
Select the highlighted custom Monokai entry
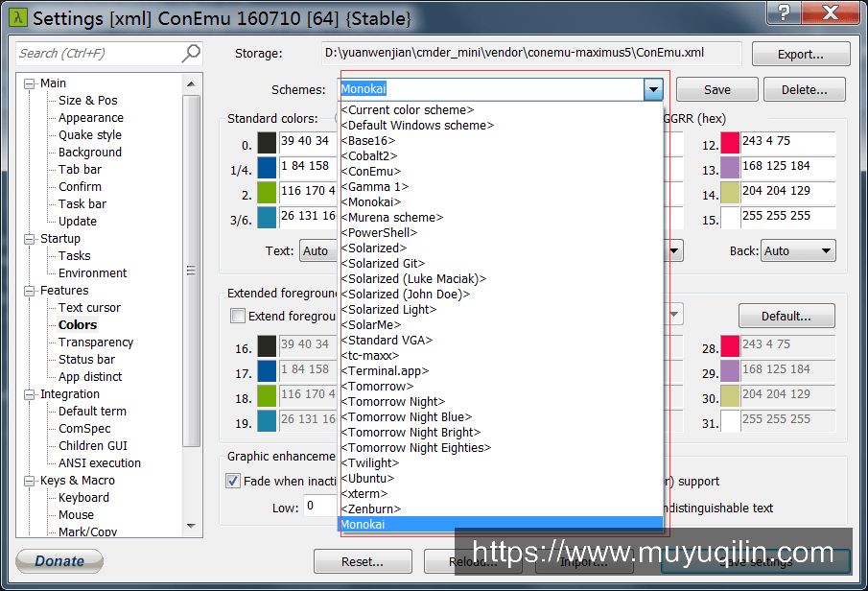click(501, 524)
